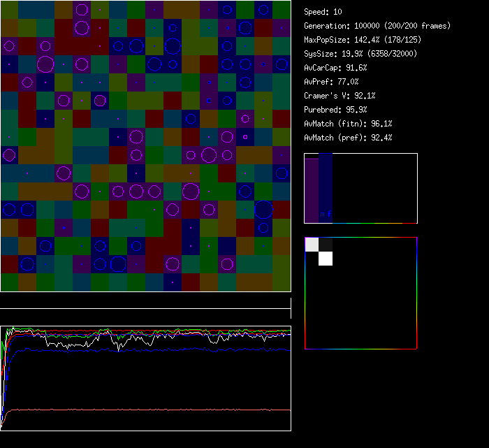Click the Speed: 10 readout
The width and height of the screenshot is (489, 448).
click(323, 12)
